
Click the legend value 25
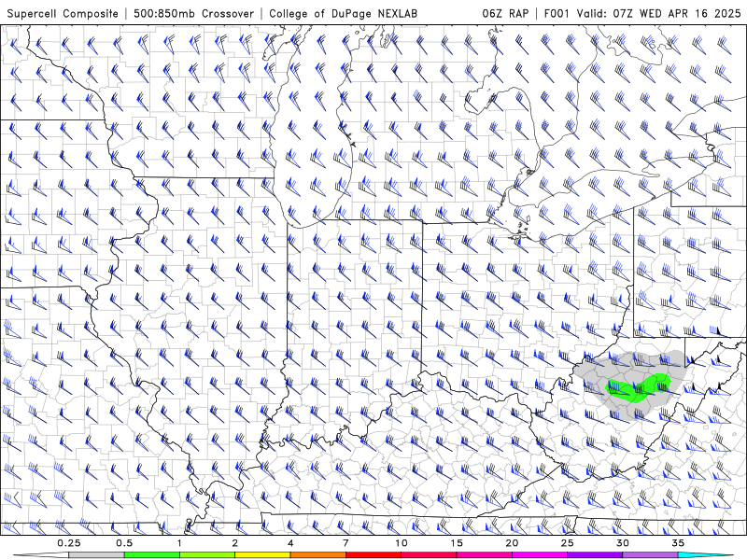[568, 543]
